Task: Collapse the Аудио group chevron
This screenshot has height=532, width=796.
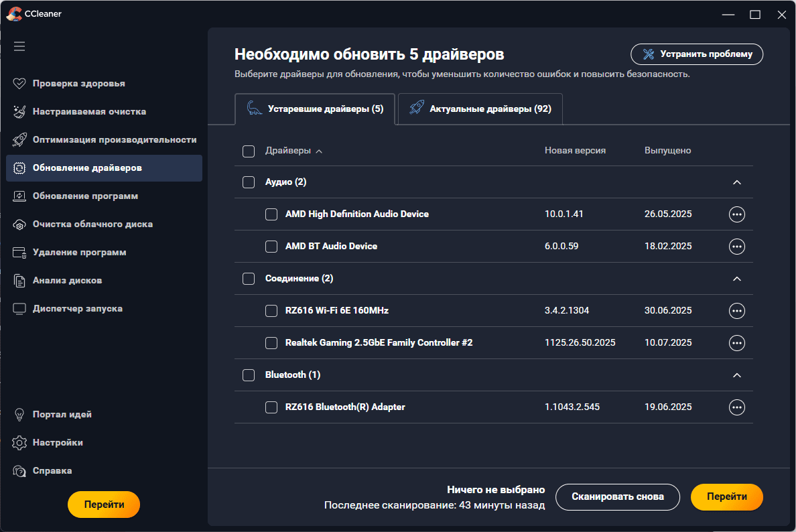Action: point(736,182)
